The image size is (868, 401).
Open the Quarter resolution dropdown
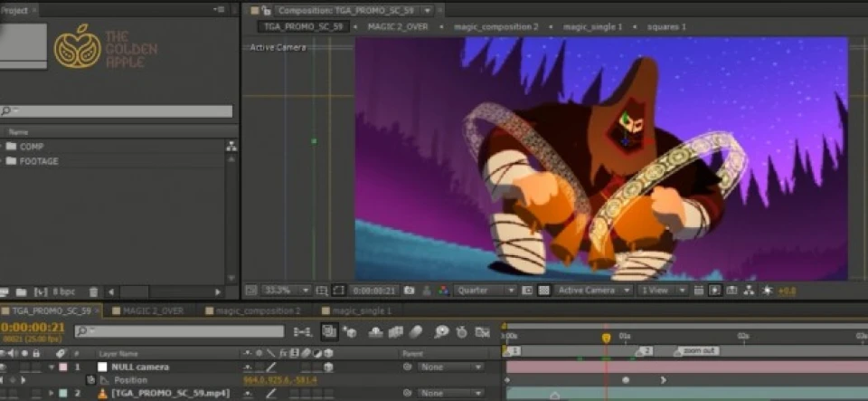pos(485,291)
